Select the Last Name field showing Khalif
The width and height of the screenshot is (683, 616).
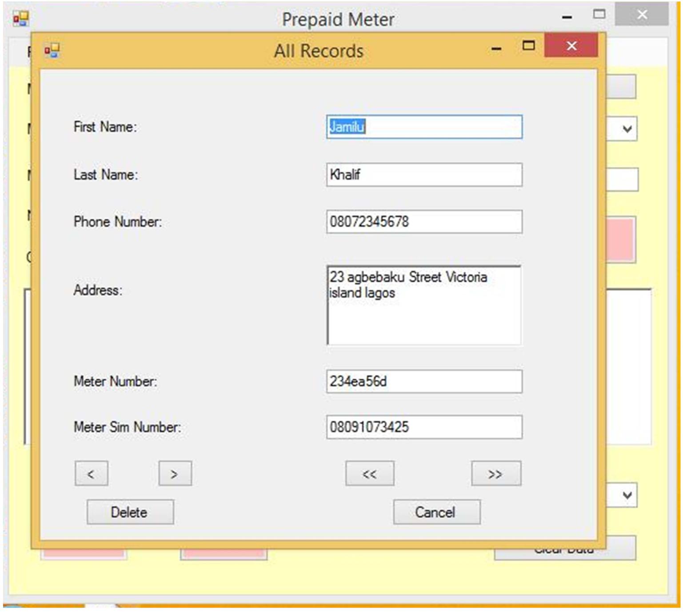[x=425, y=175]
